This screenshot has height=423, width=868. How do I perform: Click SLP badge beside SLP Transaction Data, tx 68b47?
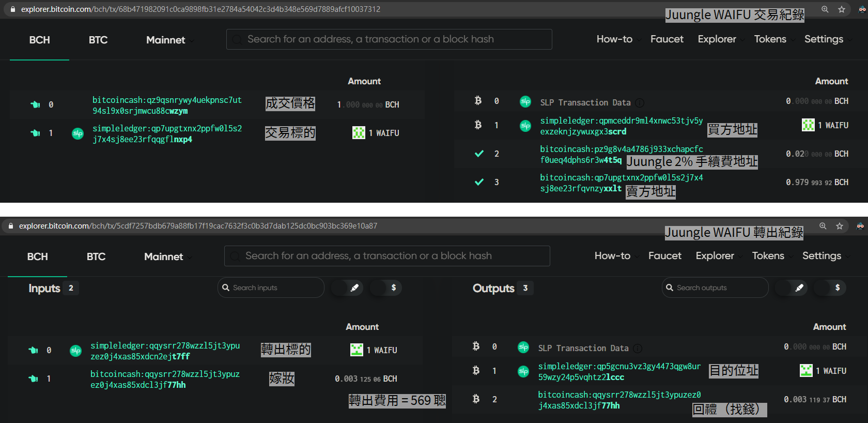tap(525, 102)
